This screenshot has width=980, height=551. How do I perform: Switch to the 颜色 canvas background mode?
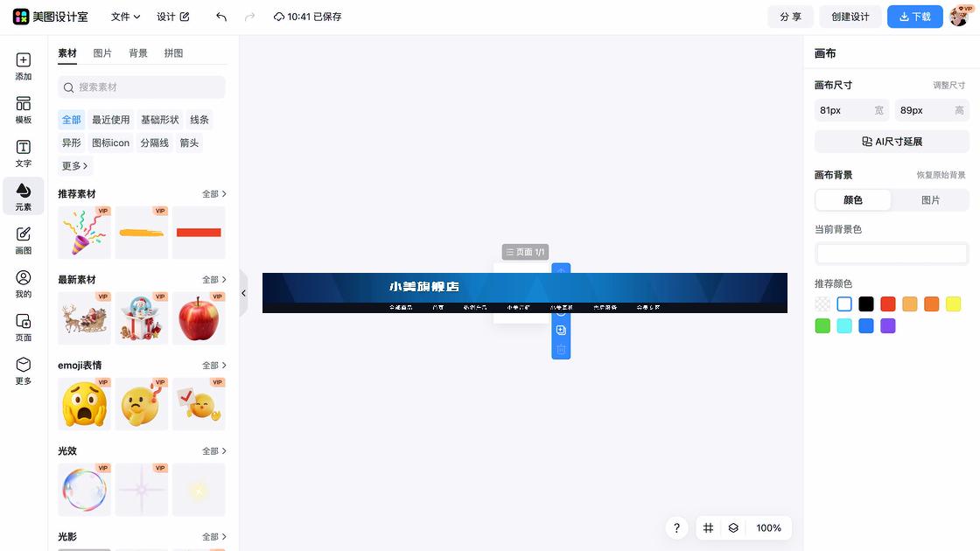coord(852,200)
